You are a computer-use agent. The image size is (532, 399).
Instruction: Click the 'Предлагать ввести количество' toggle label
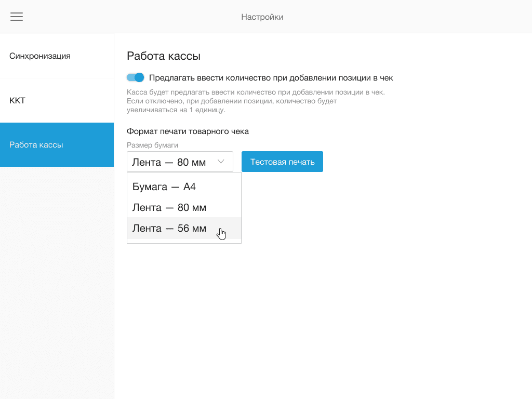tap(271, 78)
